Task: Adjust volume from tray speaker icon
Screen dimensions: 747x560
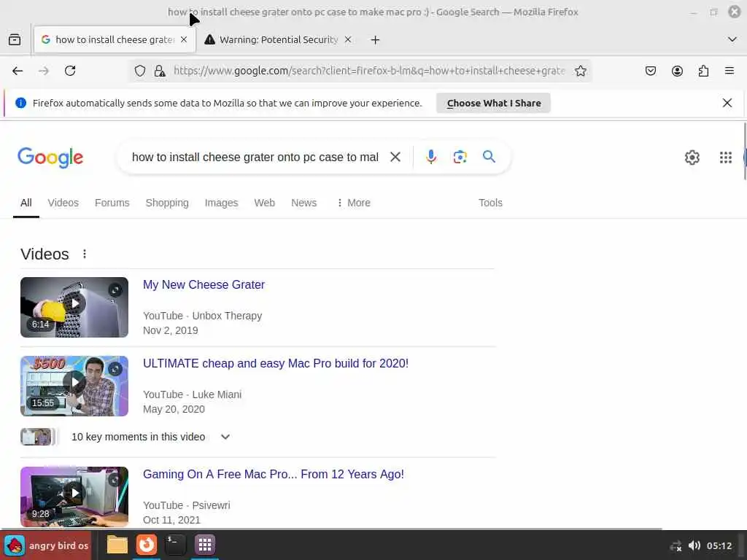Action: [694, 545]
